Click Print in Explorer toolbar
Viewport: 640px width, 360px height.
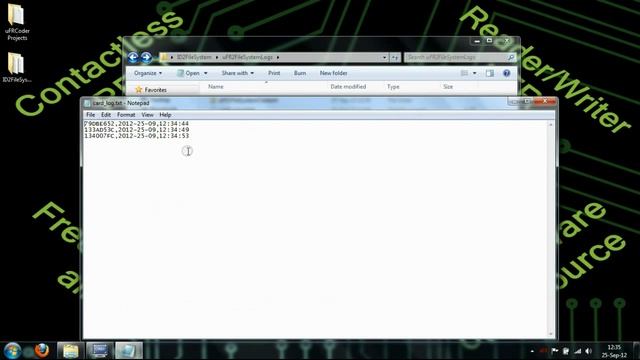click(274, 73)
